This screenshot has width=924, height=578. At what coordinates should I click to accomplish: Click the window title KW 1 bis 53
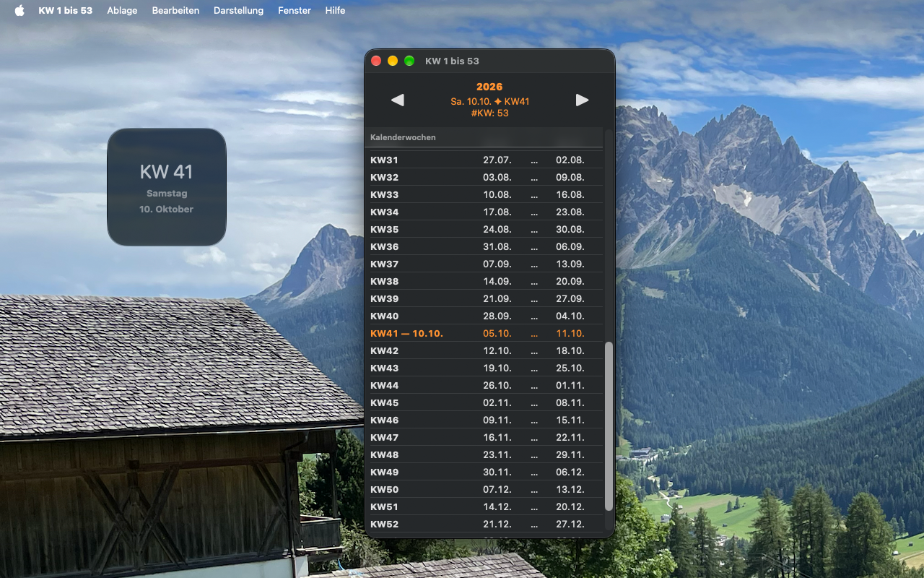(453, 61)
